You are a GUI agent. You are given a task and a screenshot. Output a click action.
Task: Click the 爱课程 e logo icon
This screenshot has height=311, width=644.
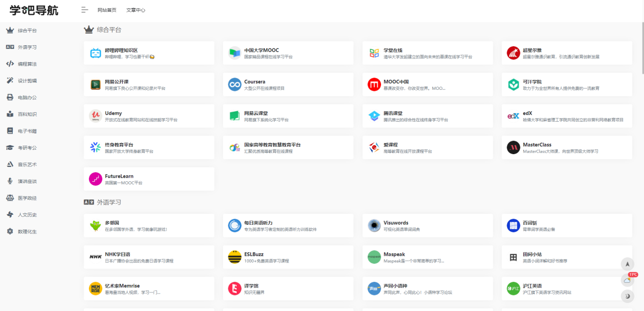coord(374,147)
